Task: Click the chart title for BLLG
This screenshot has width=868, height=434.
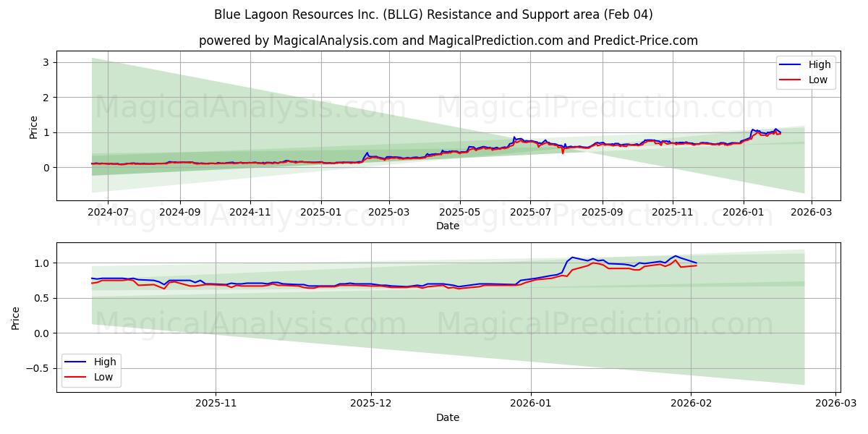Action: (x=434, y=16)
